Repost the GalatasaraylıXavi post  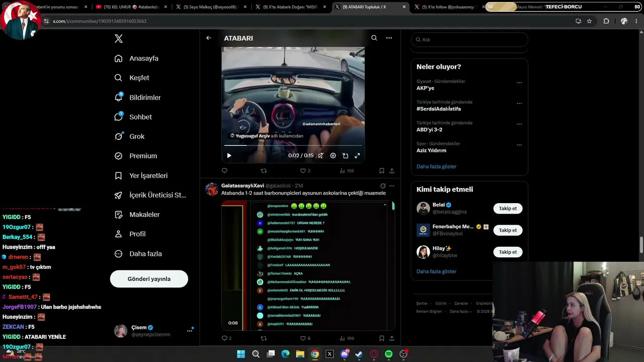click(x=264, y=338)
